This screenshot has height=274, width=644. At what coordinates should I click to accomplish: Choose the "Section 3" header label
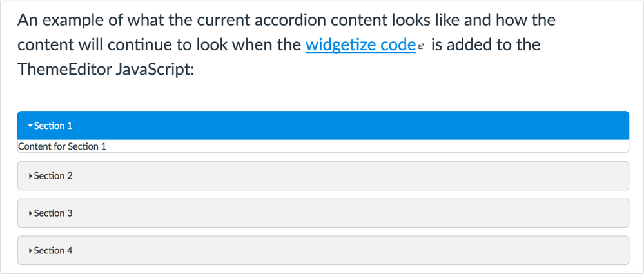click(x=53, y=213)
